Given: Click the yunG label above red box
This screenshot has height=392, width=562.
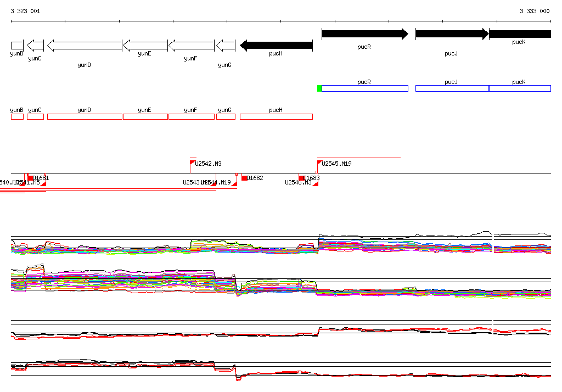Looking at the screenshot, I should point(224,110).
